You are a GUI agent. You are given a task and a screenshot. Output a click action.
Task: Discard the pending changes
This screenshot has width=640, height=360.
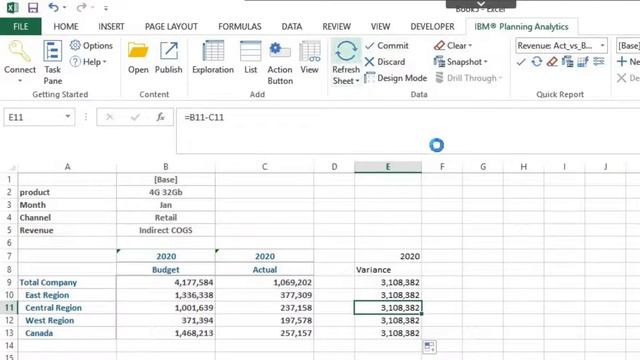pyautogui.click(x=385, y=62)
